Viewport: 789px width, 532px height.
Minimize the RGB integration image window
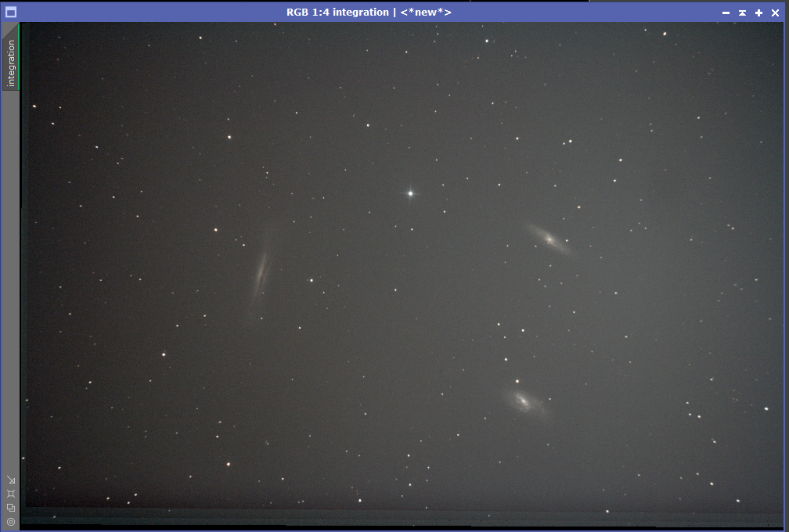click(726, 13)
